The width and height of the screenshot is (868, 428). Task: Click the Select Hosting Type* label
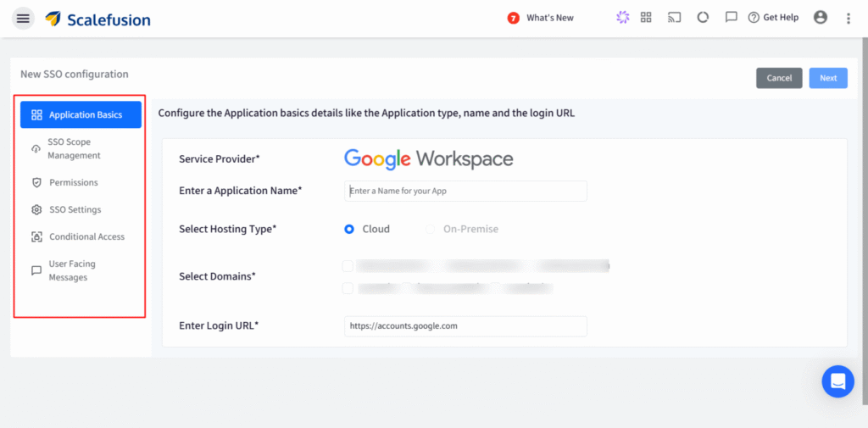[227, 229]
